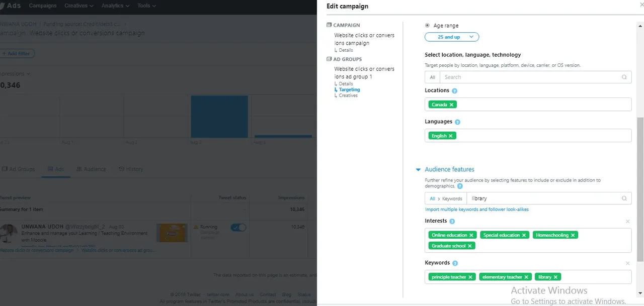The image size is (644, 306).
Task: Remove Homeschooling interest tag
Action: click(573, 235)
